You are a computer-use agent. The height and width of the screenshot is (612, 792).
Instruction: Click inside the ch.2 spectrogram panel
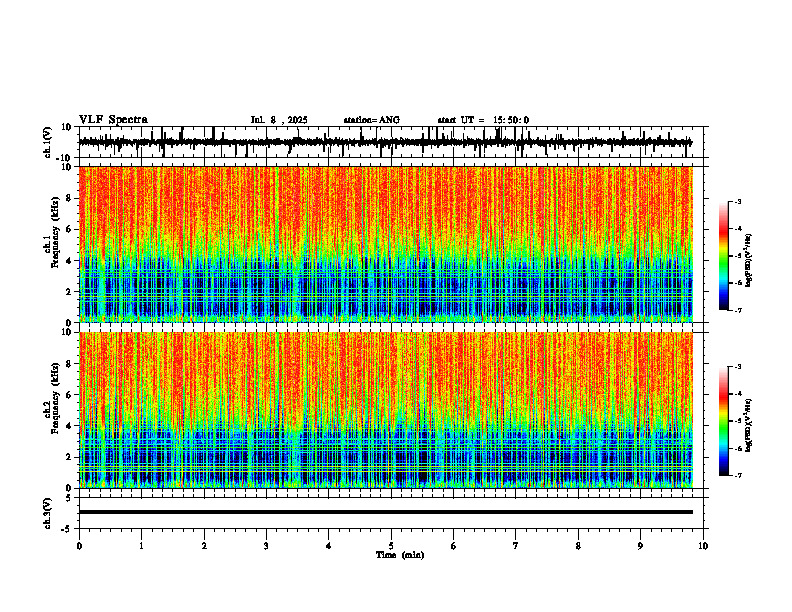point(385,410)
